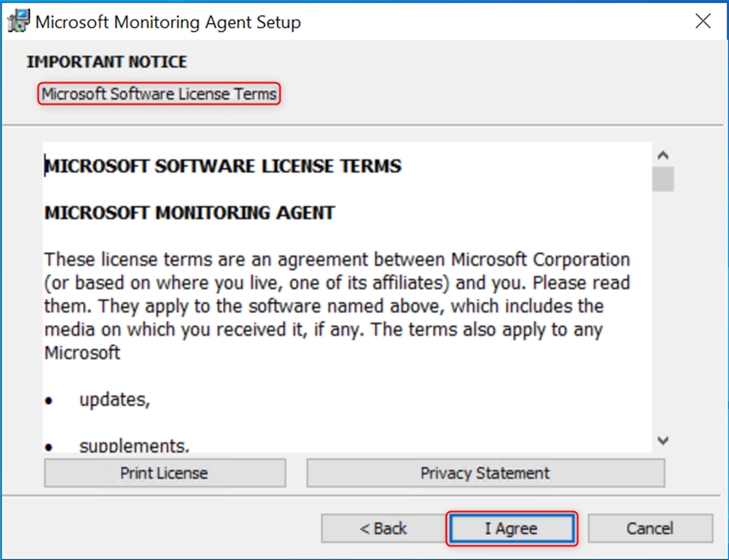Click the Microsoft Monitoring Agent Setup title text
Image resolution: width=729 pixels, height=560 pixels.
point(168,21)
